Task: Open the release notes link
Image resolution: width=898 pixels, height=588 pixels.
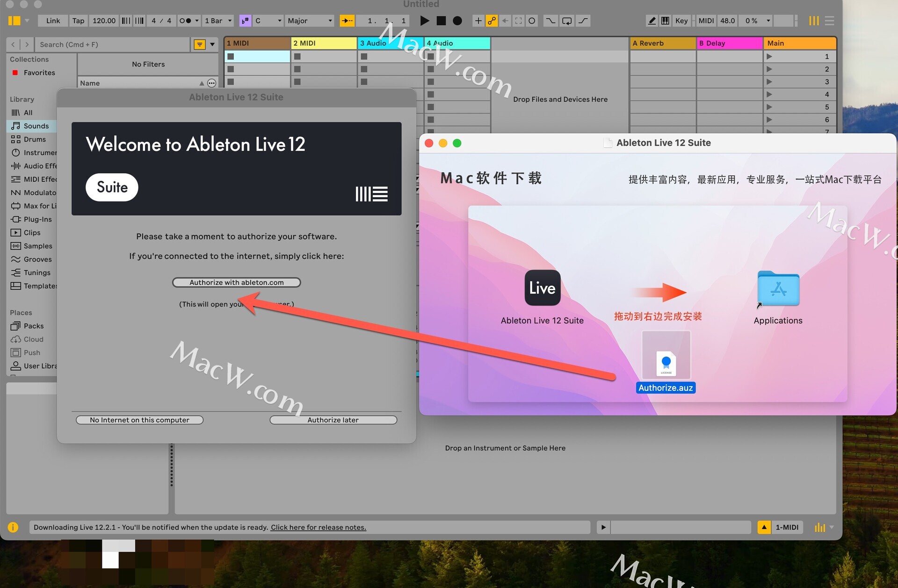Action: tap(318, 527)
